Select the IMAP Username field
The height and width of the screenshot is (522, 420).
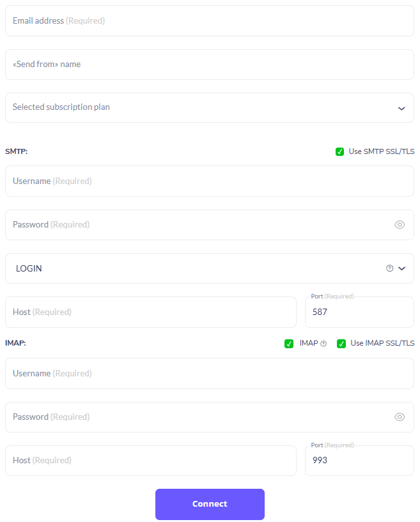pyautogui.click(x=210, y=374)
